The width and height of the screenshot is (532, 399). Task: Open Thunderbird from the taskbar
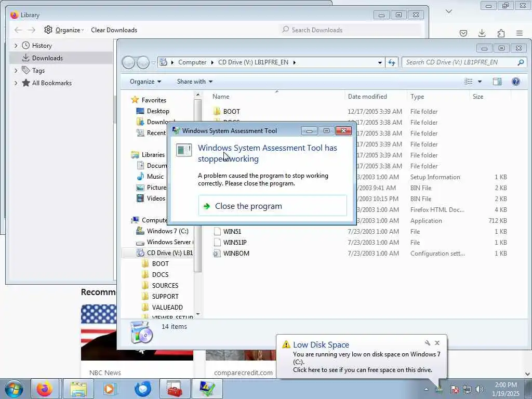pos(143,389)
